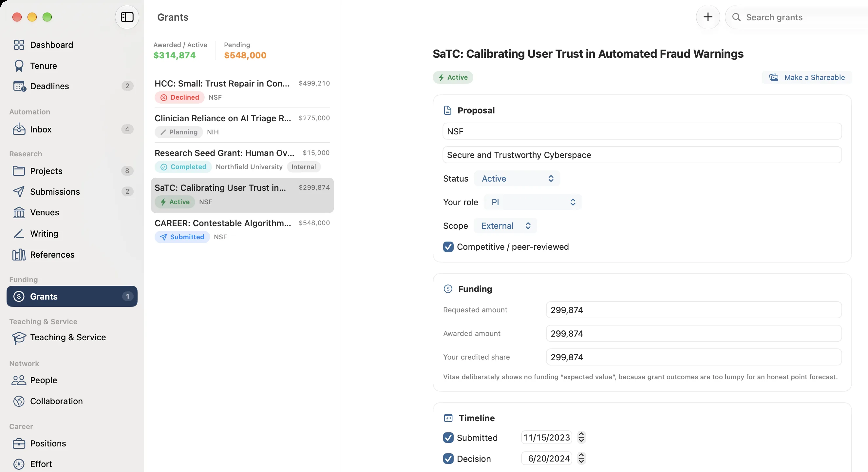Select the Research Seed Grant row
This screenshot has height=472, width=868.
(x=242, y=160)
